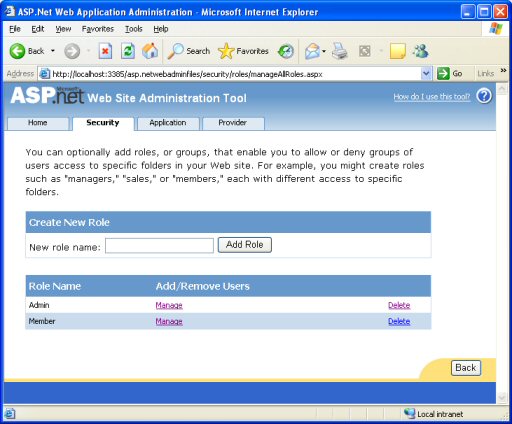Open the address bar URL dropdown
The width and height of the screenshot is (512, 424).
tap(426, 73)
